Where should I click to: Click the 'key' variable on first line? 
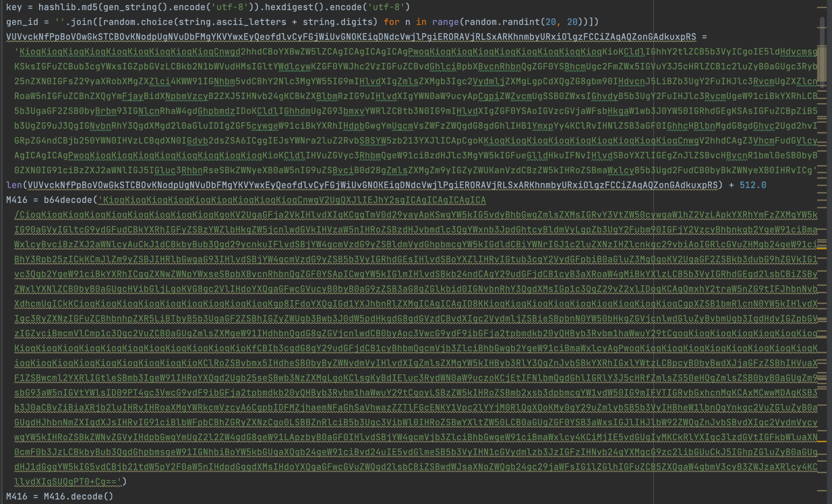tap(14, 7)
